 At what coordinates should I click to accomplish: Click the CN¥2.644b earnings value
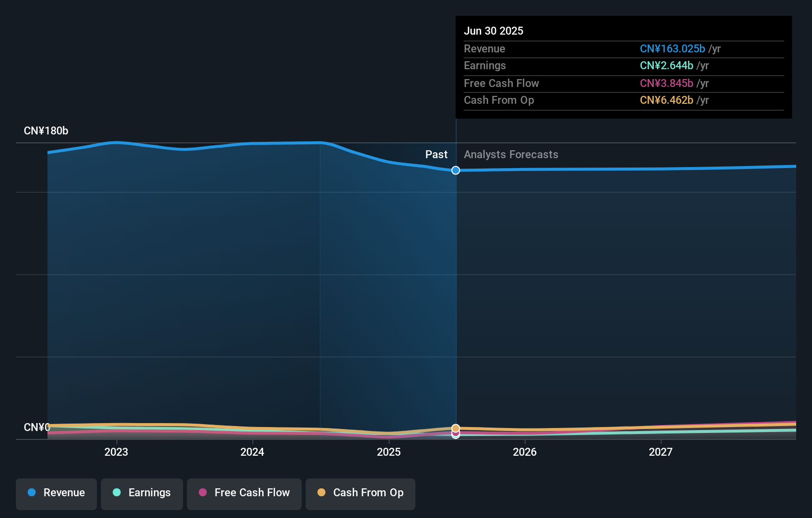click(667, 65)
